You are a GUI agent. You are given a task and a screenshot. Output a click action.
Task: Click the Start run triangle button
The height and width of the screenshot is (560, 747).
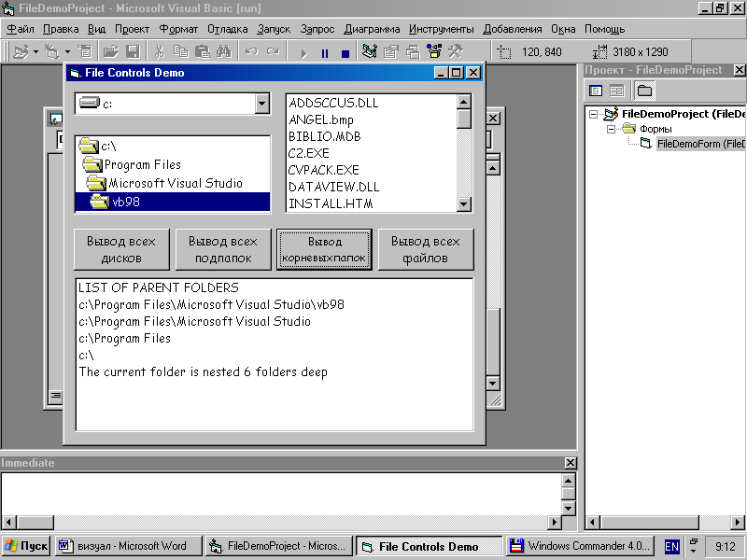tap(303, 52)
